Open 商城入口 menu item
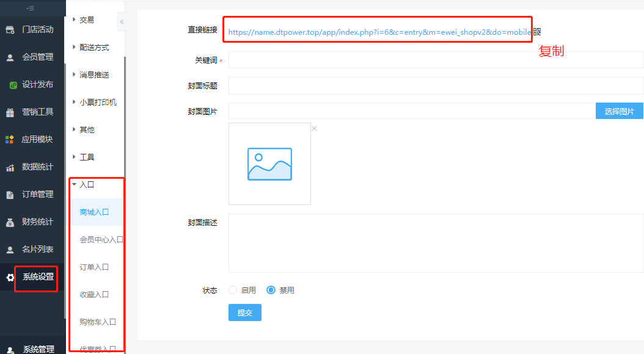 click(95, 212)
